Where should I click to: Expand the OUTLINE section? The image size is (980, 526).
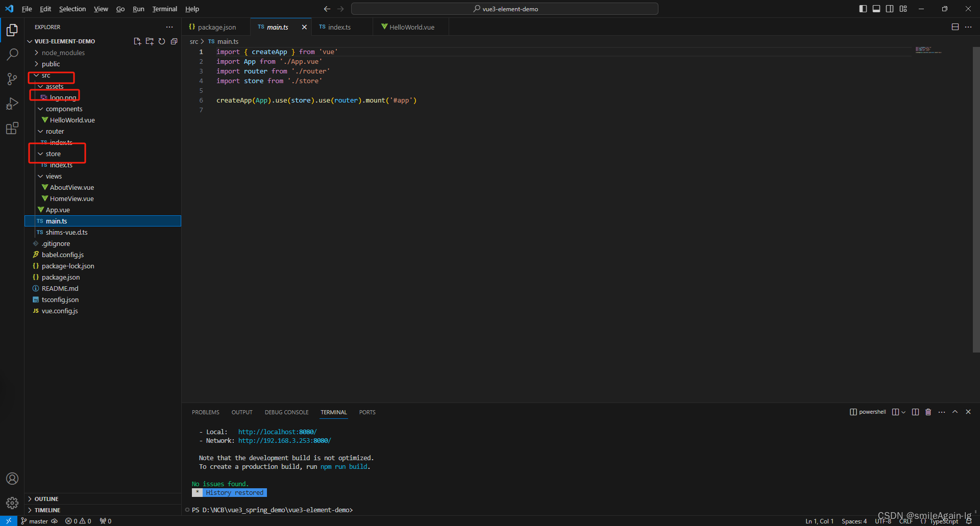46,499
